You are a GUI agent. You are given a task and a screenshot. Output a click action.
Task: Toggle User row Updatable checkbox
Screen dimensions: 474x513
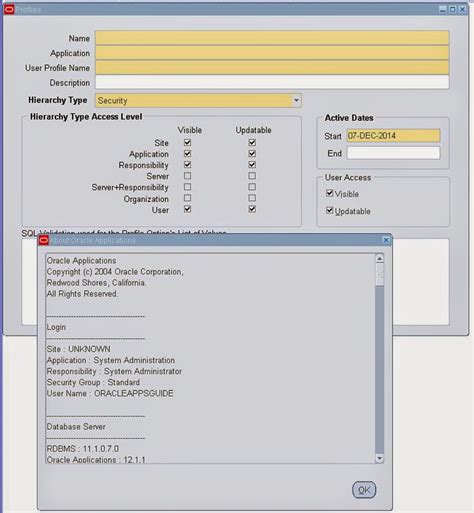click(252, 209)
